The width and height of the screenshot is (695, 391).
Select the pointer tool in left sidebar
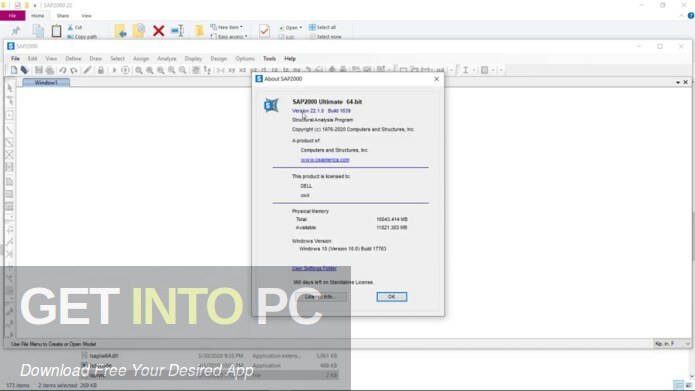10,88
